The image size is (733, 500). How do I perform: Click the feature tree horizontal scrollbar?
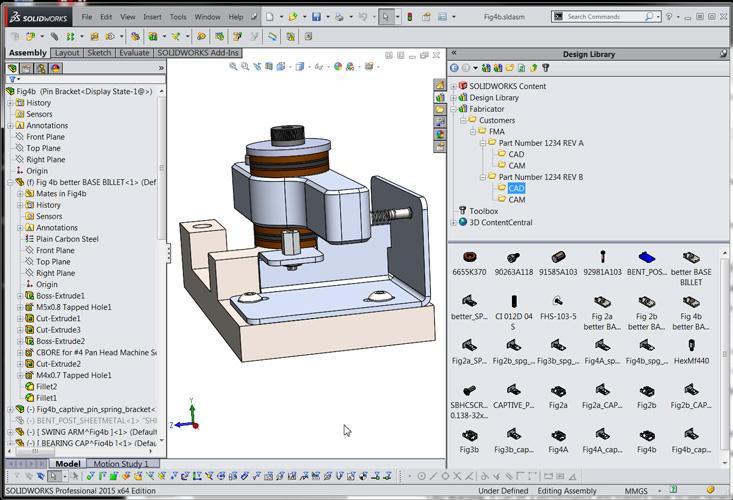click(81, 451)
